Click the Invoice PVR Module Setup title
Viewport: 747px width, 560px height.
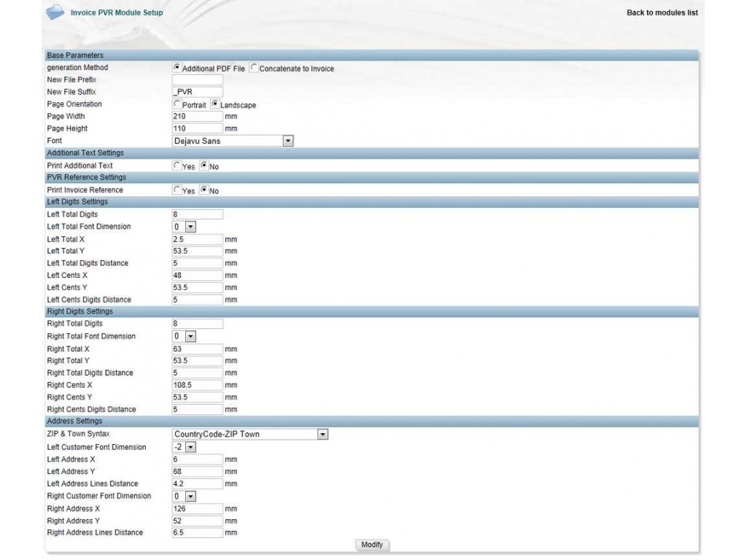point(117,13)
